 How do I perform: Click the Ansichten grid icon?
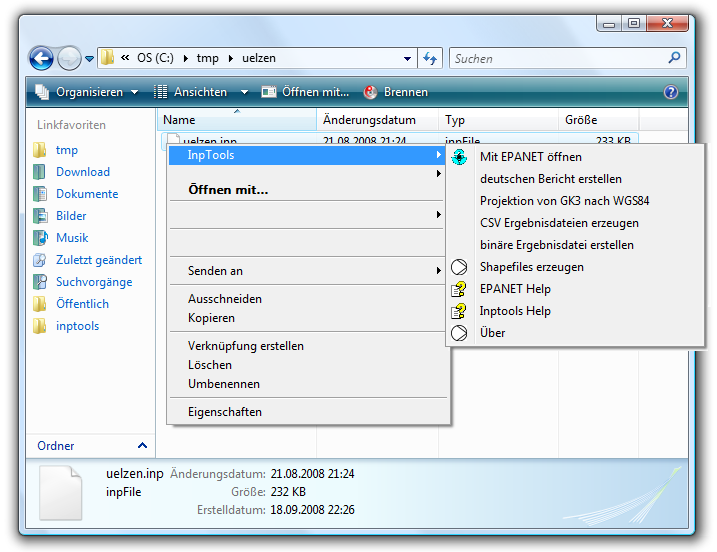click(x=161, y=92)
